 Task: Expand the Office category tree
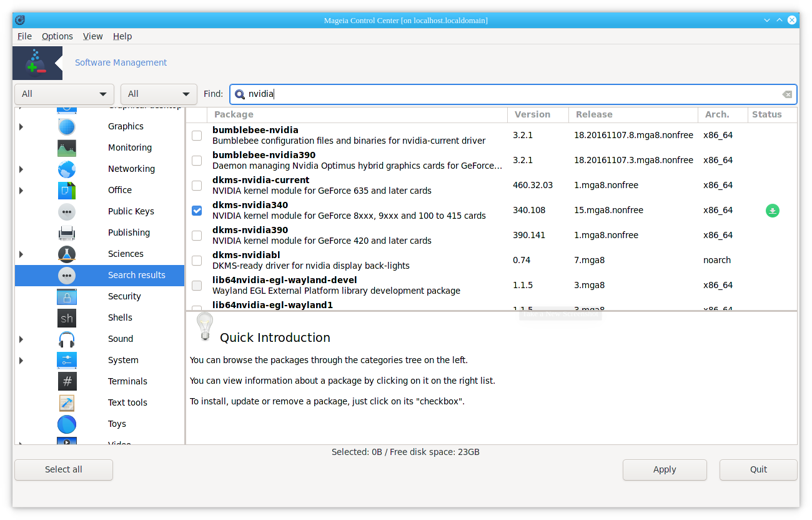click(21, 191)
